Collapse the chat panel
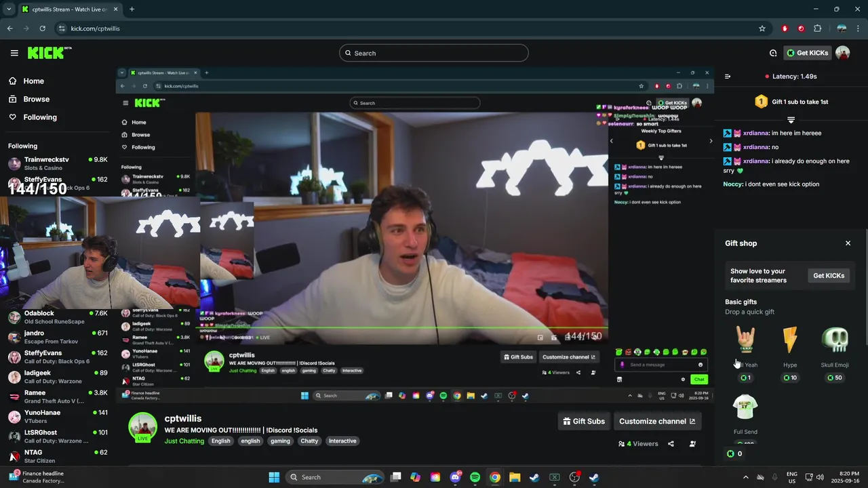The image size is (868, 488). pos(728,77)
